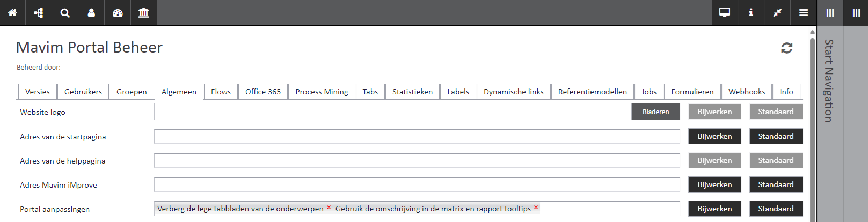Show the information icon
Screen dimensions: 868x222
pos(751,13)
